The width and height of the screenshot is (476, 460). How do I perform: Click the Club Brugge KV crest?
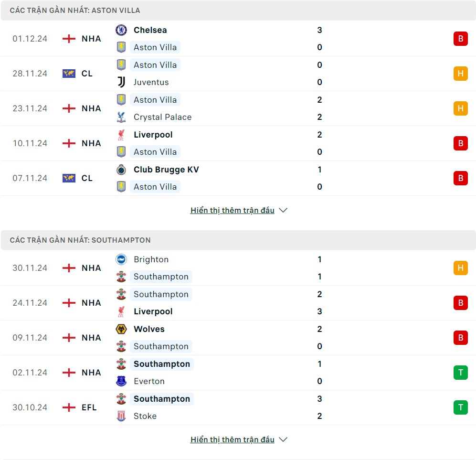pyautogui.click(x=121, y=170)
